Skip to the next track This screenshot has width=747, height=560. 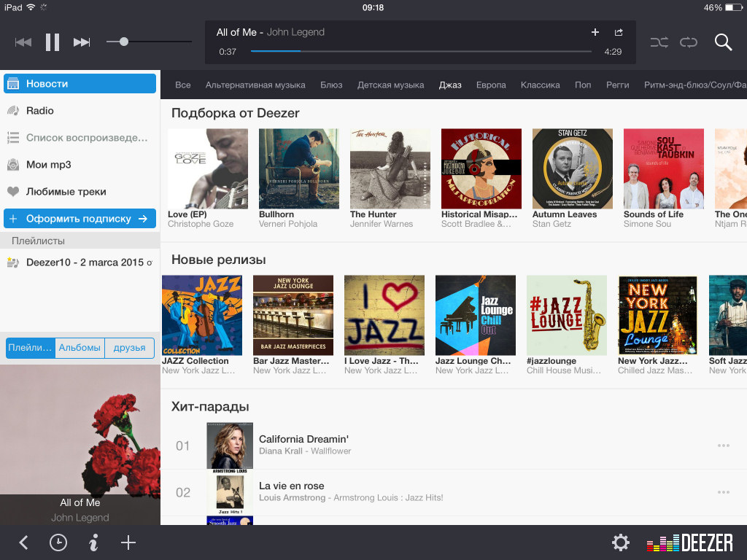tap(82, 42)
